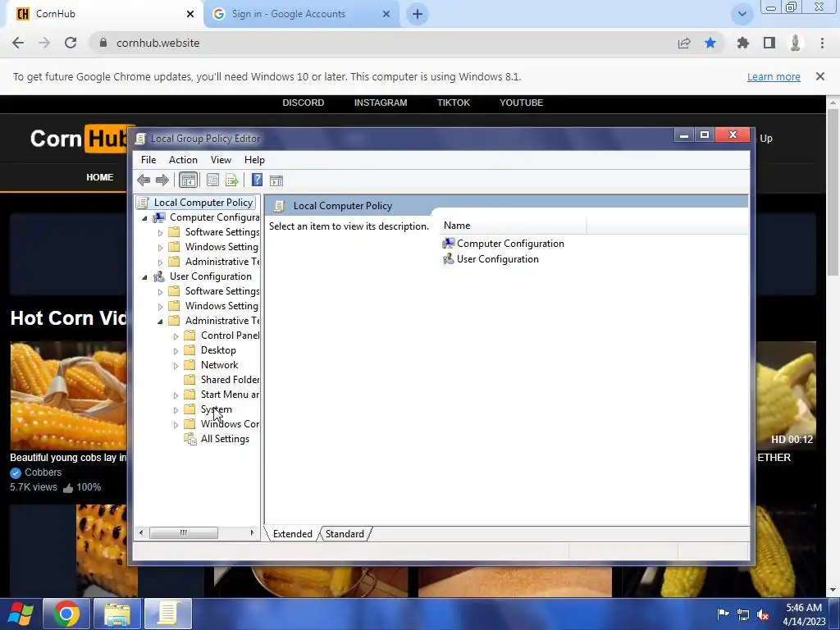Click right arrow of tree pane scrollbar
Viewport: 840px width, 630px height.
(x=251, y=532)
